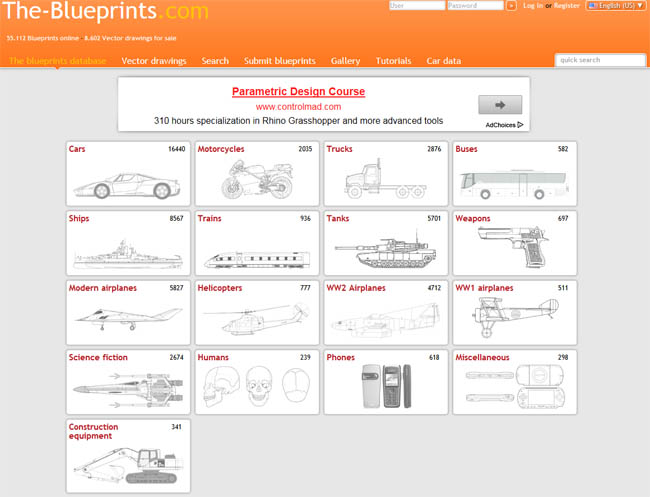The height and width of the screenshot is (497, 650).
Task: Open the Motorcycles category image
Action: pyautogui.click(x=257, y=179)
